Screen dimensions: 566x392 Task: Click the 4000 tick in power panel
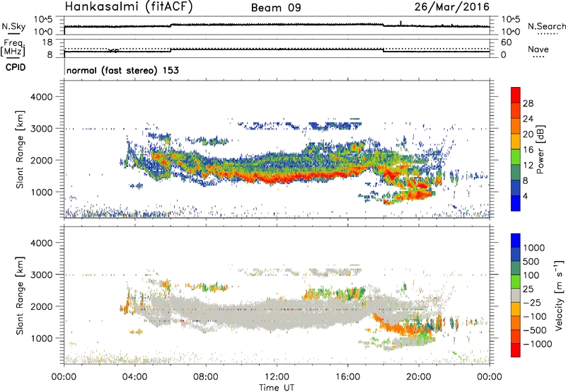42,97
